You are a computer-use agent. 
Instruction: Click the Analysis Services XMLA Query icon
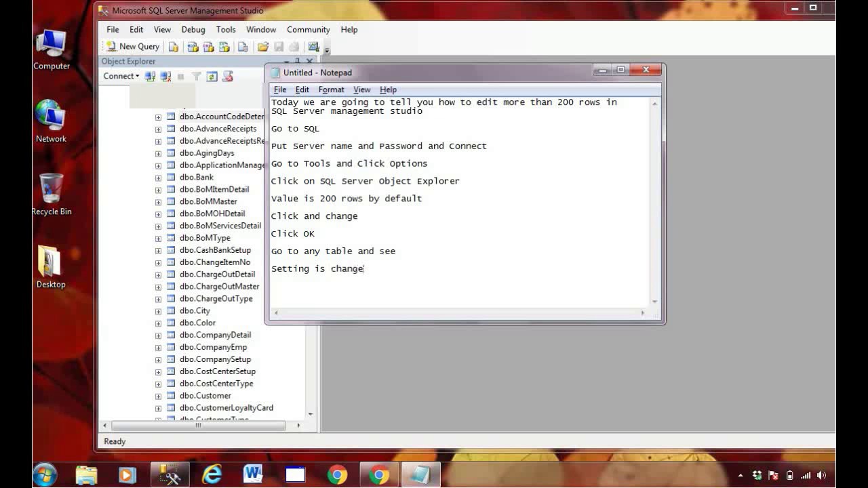tap(224, 47)
